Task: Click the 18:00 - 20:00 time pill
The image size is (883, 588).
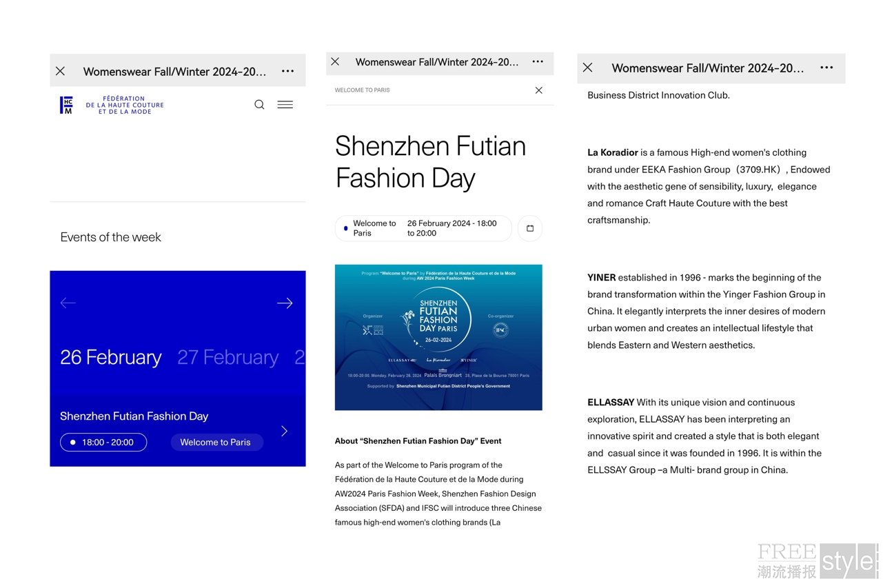Action: (x=103, y=443)
